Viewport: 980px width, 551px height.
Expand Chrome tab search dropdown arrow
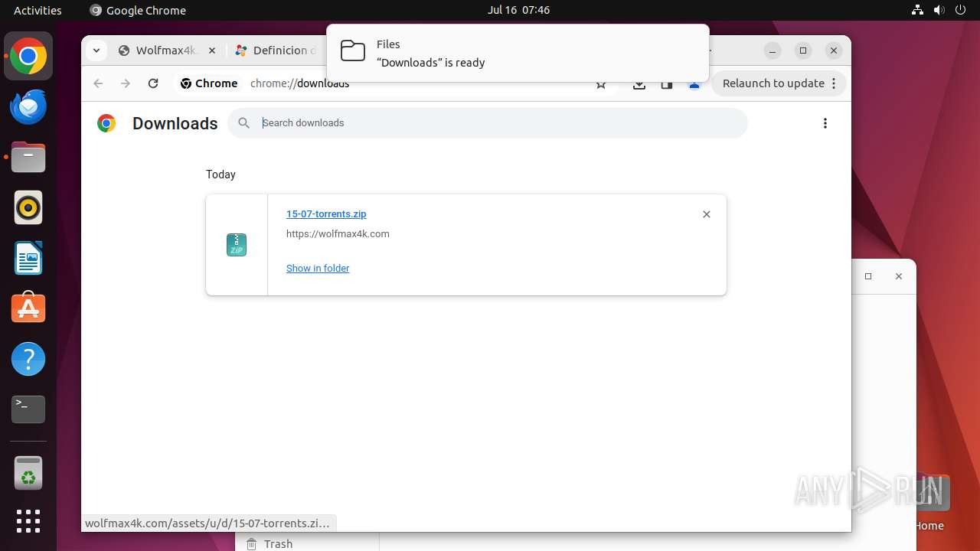[x=96, y=51]
